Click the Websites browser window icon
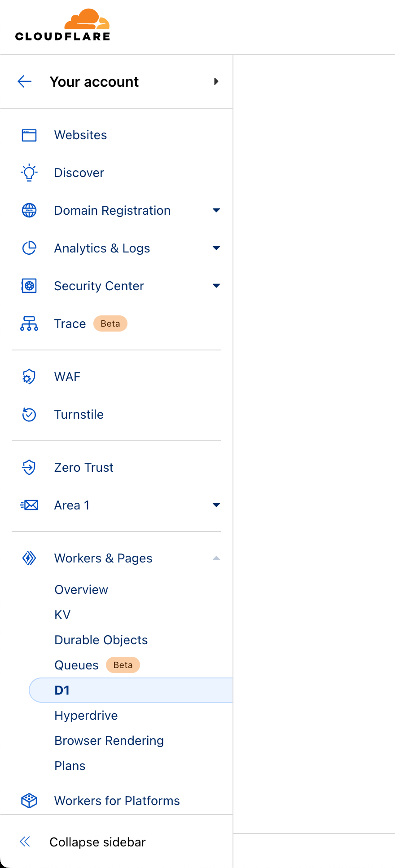This screenshot has width=395, height=868. coord(29,135)
